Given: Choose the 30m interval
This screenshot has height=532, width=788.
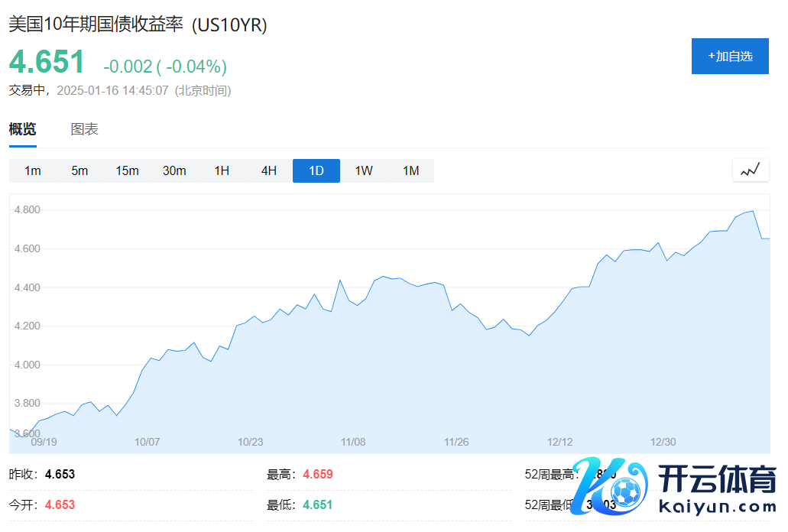Looking at the screenshot, I should coord(174,170).
